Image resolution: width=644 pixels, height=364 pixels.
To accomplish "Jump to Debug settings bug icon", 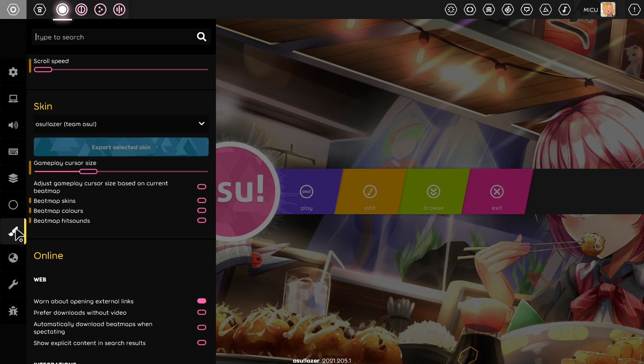I will click(x=13, y=311).
